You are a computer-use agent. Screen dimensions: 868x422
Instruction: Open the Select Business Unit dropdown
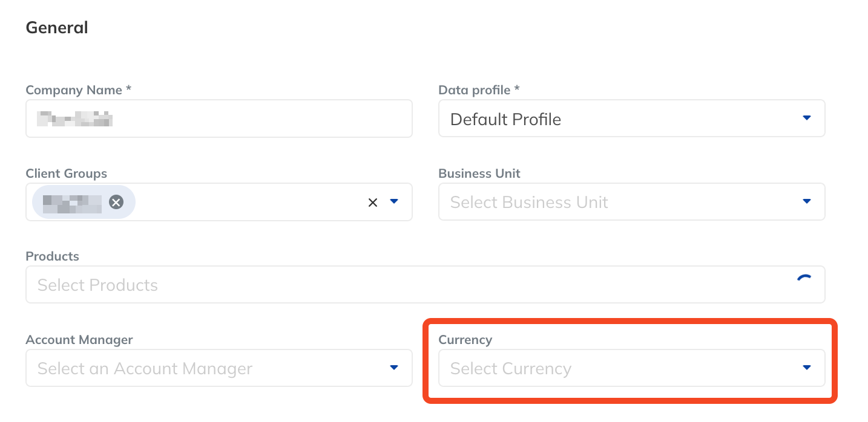tap(631, 202)
